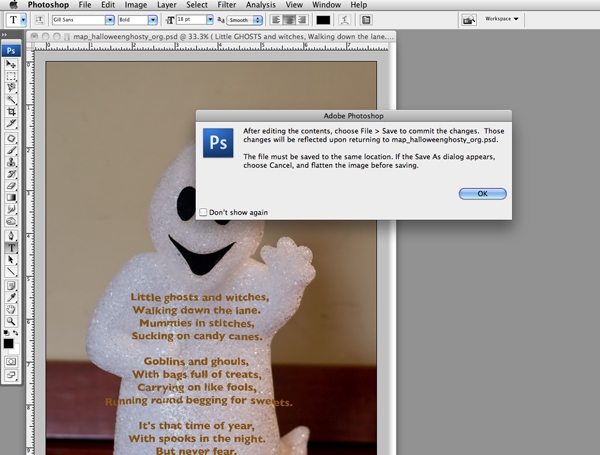
Task: Open the View menu
Action: 294,5
